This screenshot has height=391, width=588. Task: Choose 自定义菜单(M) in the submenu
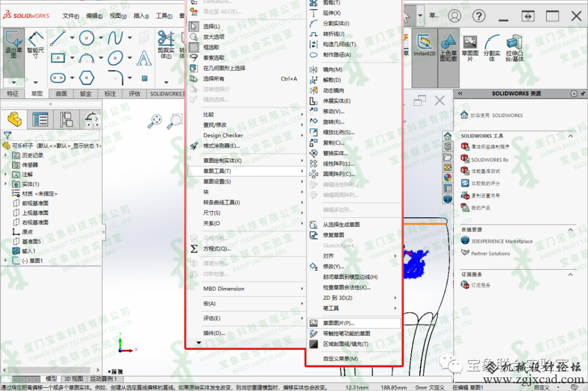[340, 359]
